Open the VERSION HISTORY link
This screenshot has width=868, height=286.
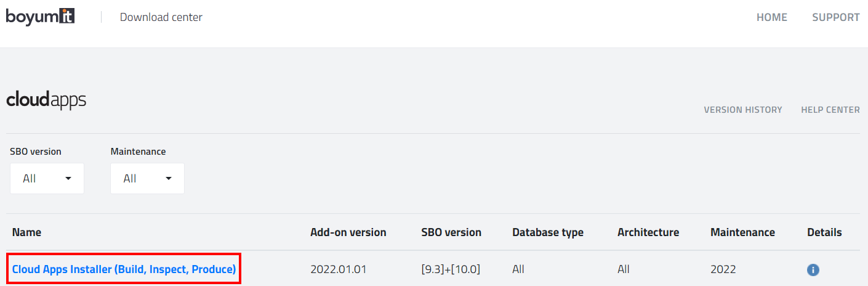tap(743, 110)
